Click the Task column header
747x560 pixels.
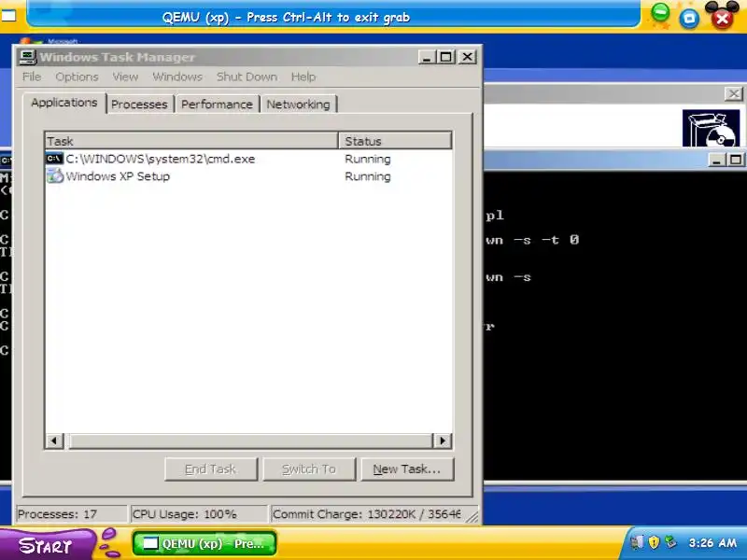pos(191,141)
